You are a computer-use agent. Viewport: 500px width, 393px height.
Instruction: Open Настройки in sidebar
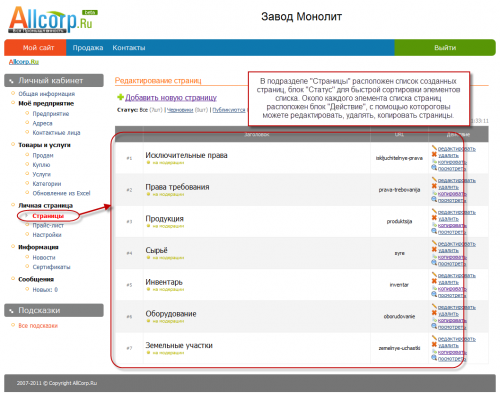coord(47,235)
